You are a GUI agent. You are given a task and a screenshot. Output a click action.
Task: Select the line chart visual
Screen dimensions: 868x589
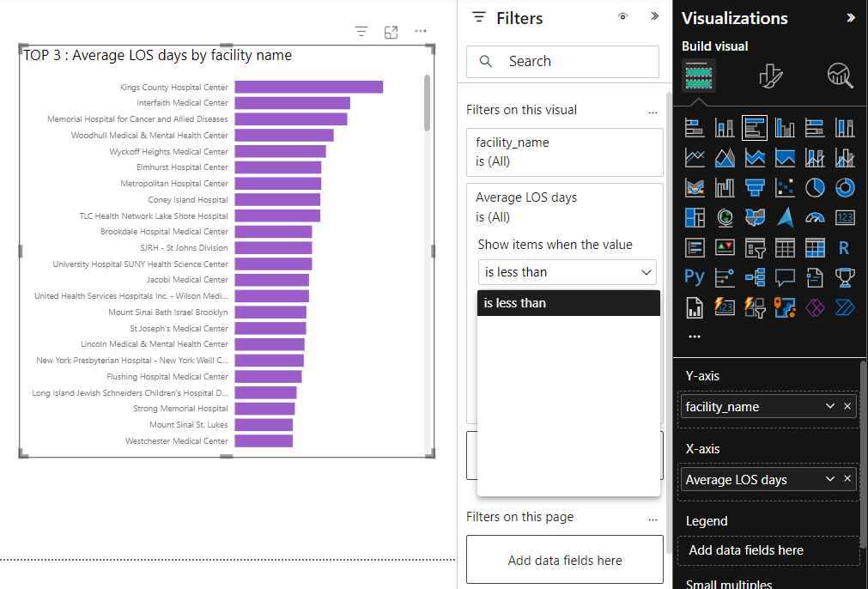pyautogui.click(x=695, y=158)
